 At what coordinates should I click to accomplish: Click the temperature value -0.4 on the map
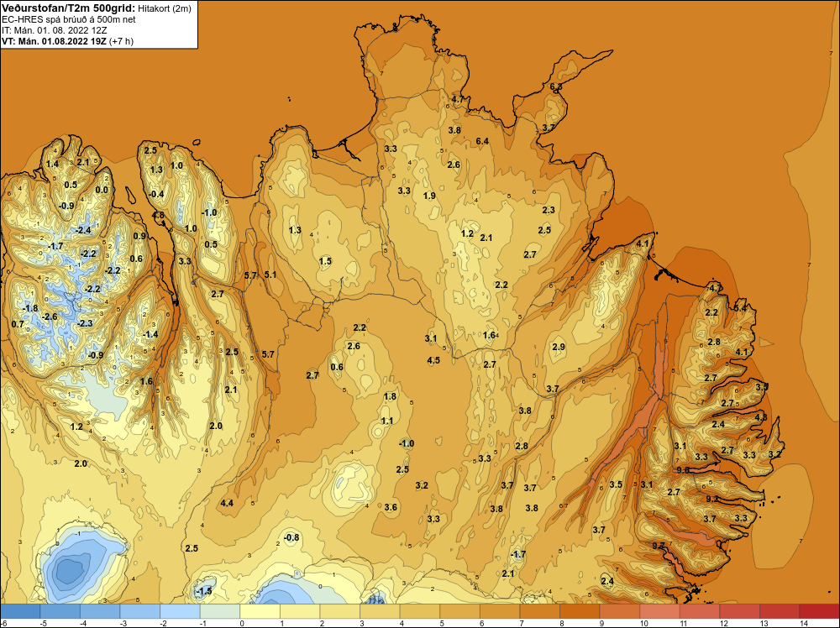coord(156,194)
